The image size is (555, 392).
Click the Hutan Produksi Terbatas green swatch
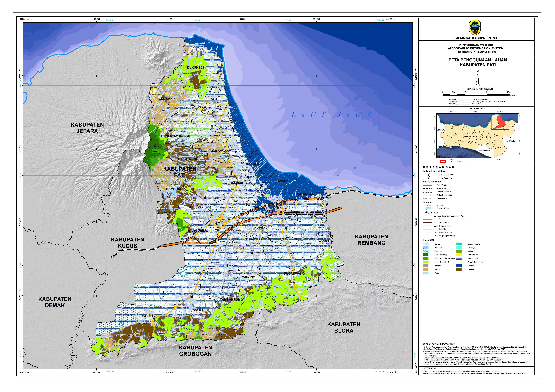pos(426,258)
